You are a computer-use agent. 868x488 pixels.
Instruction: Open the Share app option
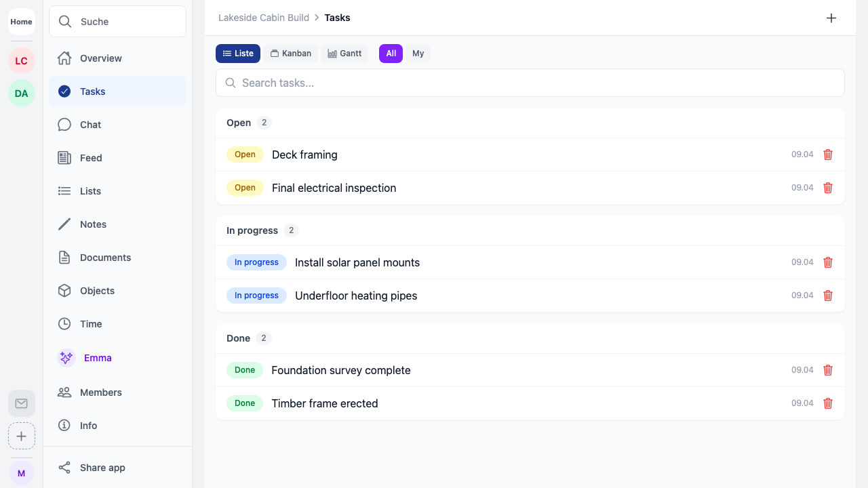(x=102, y=468)
